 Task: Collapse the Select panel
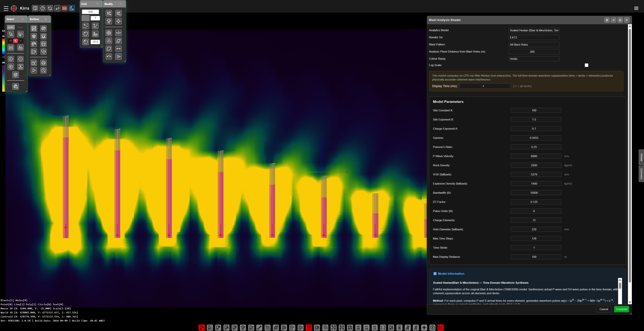pos(23,19)
